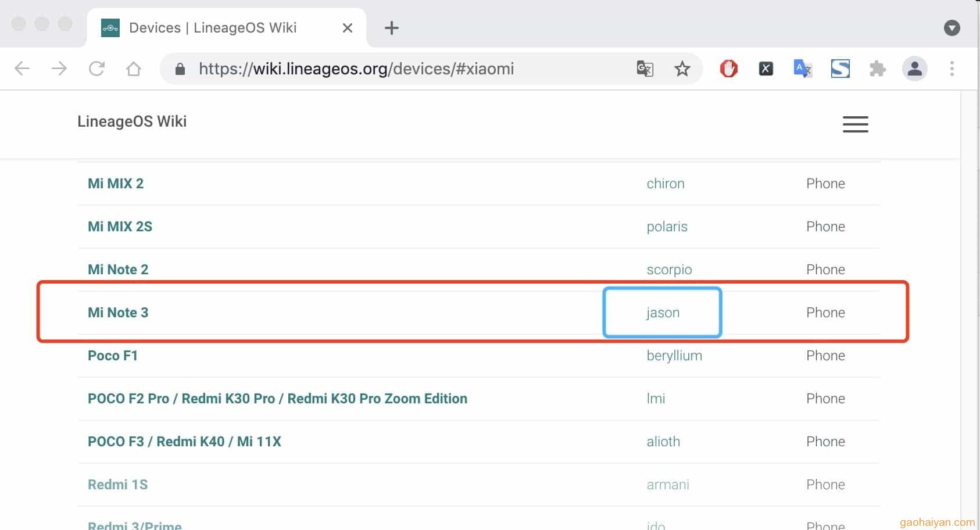Click the scorpio codename
980x530 pixels.
click(x=669, y=269)
